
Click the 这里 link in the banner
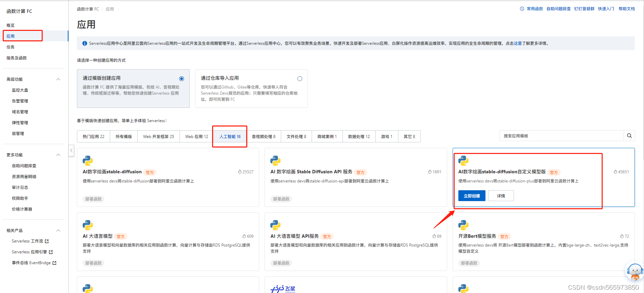point(518,43)
